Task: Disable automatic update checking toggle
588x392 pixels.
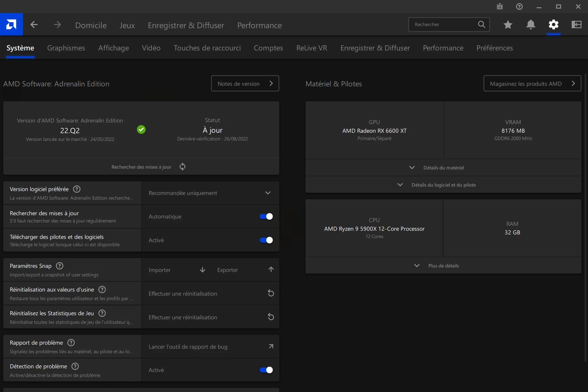Action: click(x=266, y=216)
